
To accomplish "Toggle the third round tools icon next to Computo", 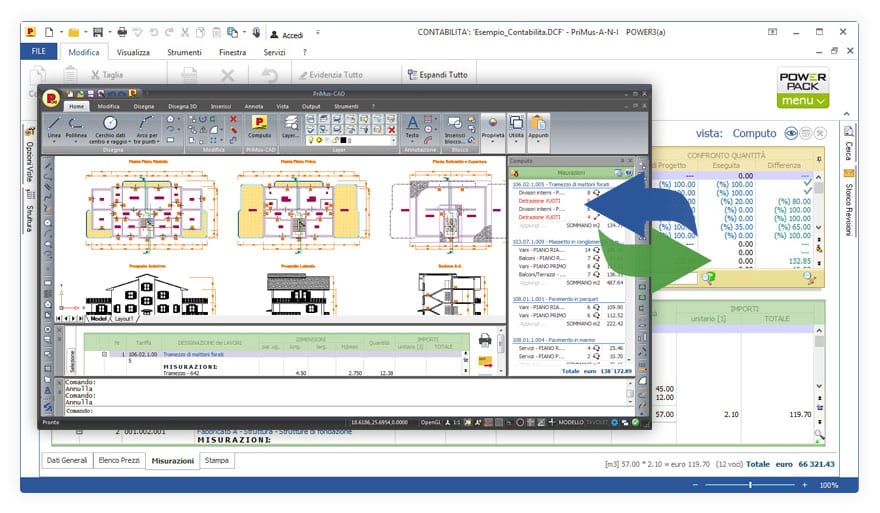I will pyautogui.click(x=821, y=134).
